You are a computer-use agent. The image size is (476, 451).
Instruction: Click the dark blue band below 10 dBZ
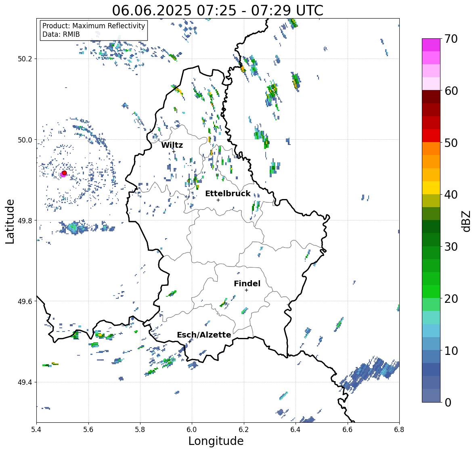click(431, 369)
